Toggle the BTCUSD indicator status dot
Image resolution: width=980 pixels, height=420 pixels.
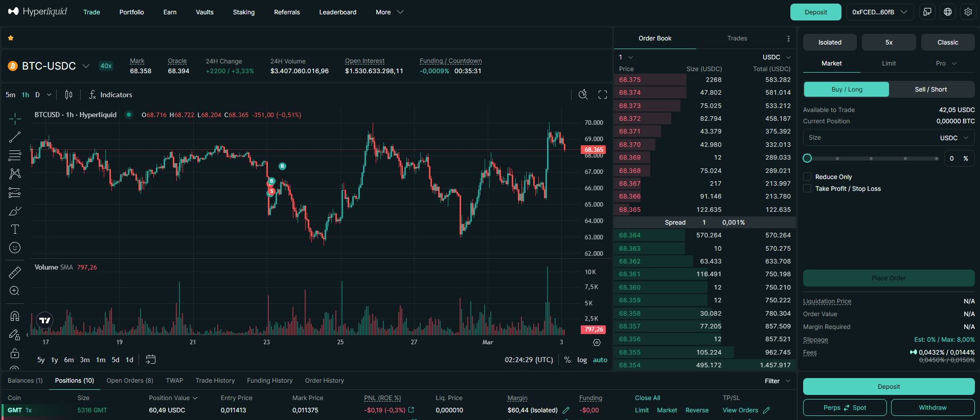(x=129, y=115)
